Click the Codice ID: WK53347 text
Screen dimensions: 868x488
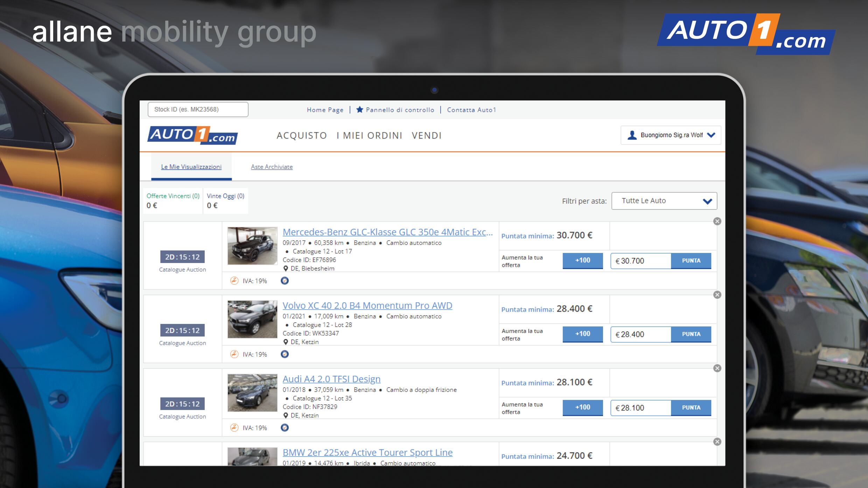(310, 333)
